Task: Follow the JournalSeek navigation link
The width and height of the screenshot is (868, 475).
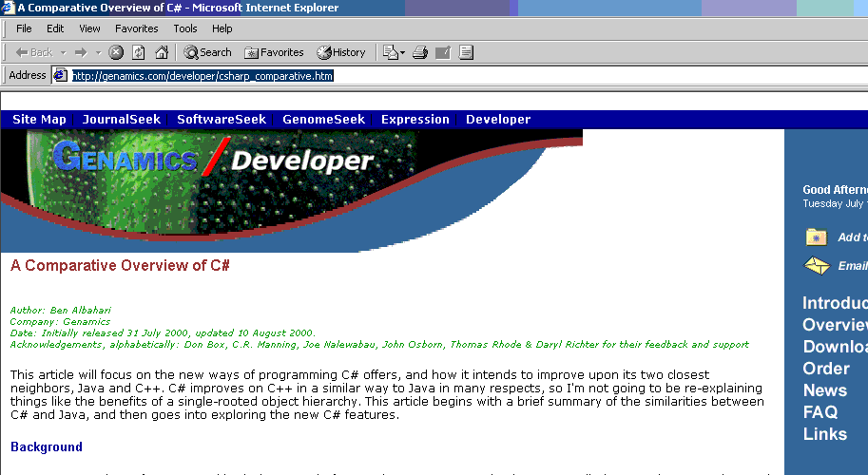Action: click(122, 120)
